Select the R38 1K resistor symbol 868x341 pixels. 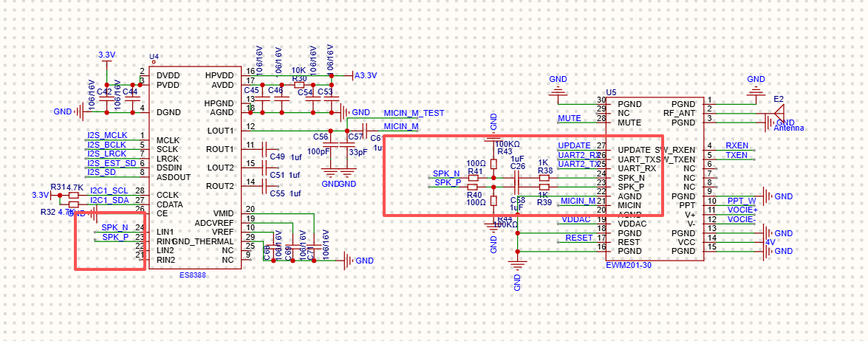coord(544,178)
